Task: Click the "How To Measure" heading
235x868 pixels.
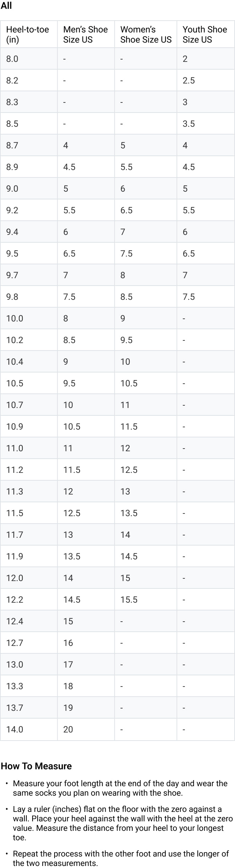Action: coord(36,766)
